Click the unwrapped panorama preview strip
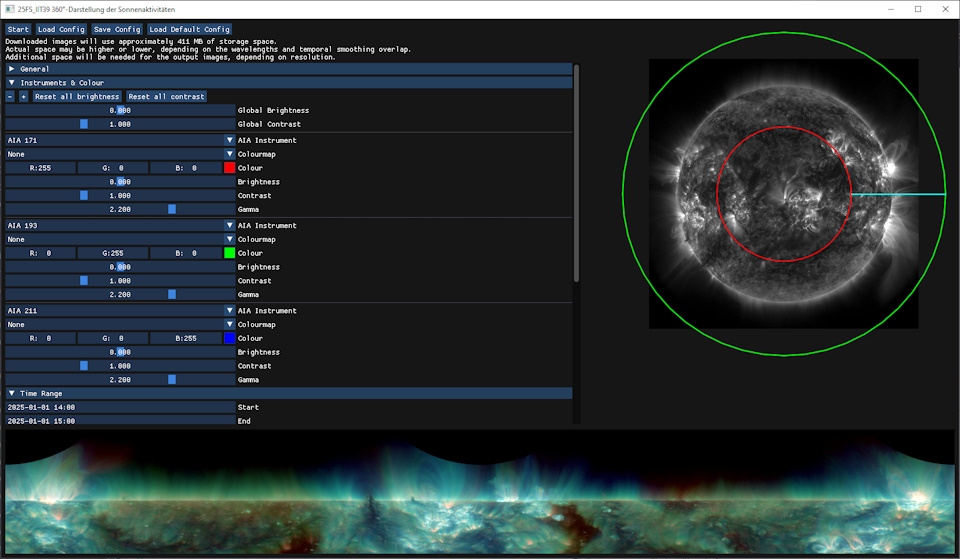This screenshot has width=960, height=559. pyautogui.click(x=479, y=492)
